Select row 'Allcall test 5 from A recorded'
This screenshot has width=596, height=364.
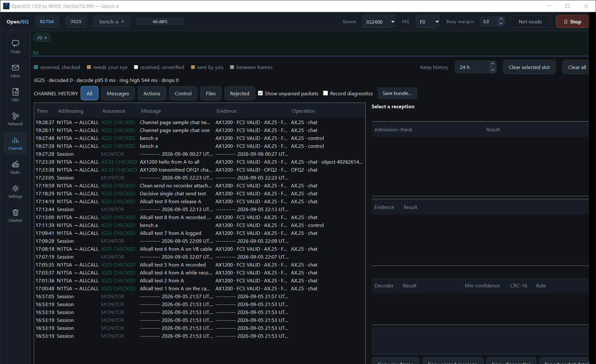(200, 264)
